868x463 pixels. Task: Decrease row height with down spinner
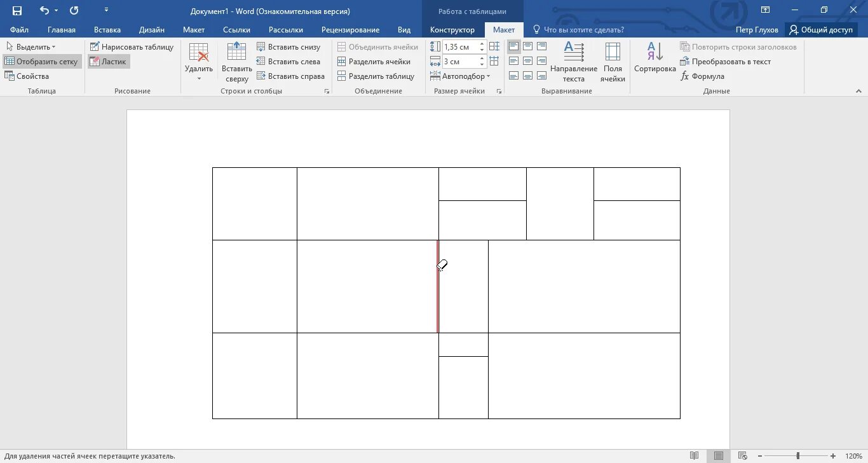482,50
